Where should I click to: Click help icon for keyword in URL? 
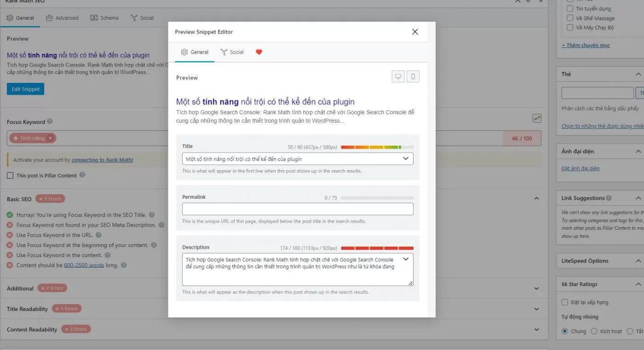point(98,235)
